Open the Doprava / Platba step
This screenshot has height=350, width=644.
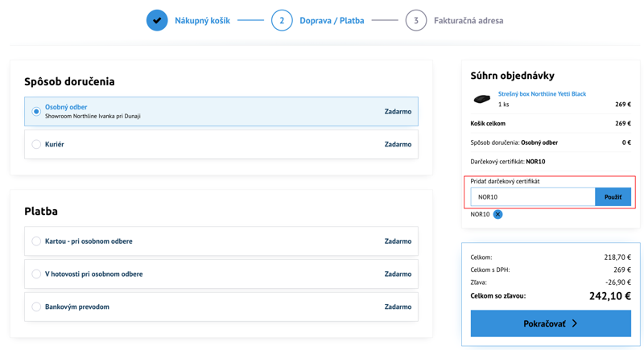(x=332, y=21)
